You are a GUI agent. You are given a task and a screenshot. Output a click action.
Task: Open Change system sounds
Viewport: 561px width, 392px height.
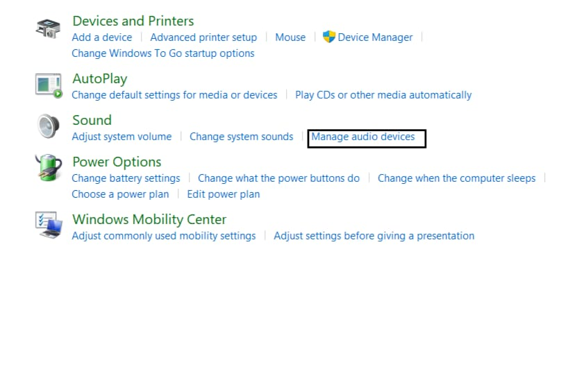242,137
